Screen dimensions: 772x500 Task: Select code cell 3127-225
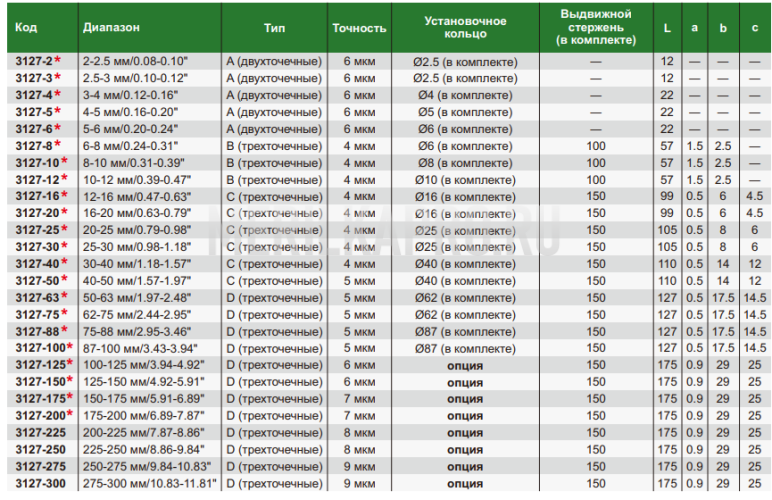40,433
